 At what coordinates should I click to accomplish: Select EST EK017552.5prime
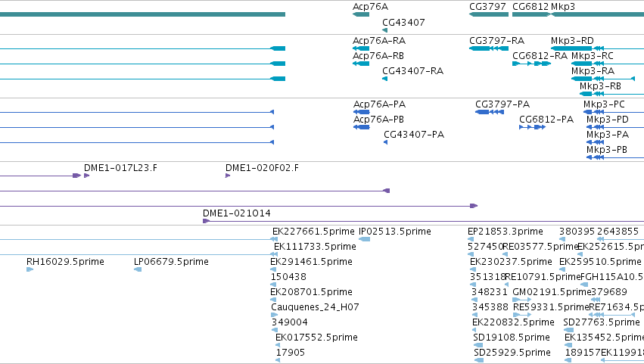click(316, 338)
